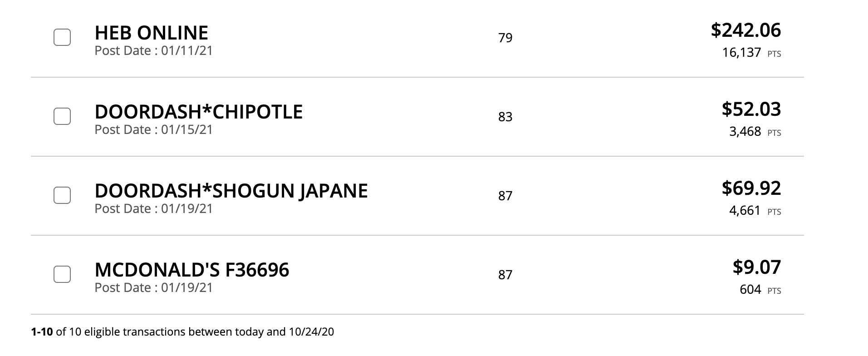
Task: Click the 16,137 PTS points value
Action: [x=751, y=53]
